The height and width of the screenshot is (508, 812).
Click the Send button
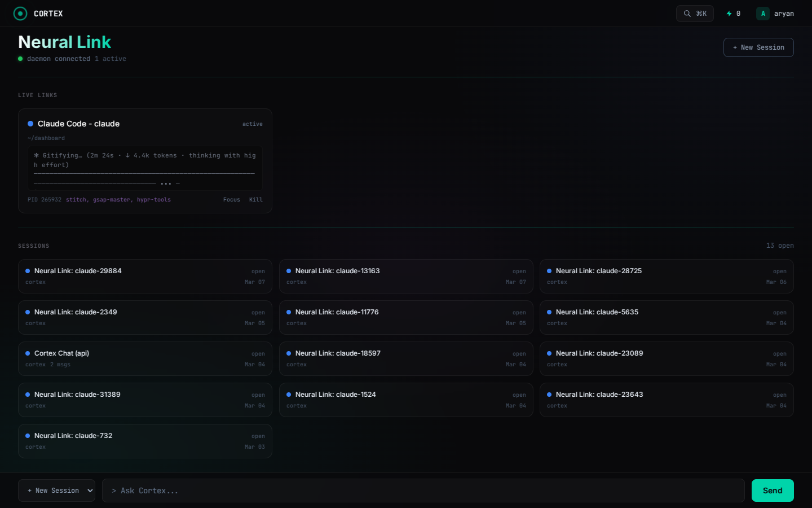[x=773, y=491]
